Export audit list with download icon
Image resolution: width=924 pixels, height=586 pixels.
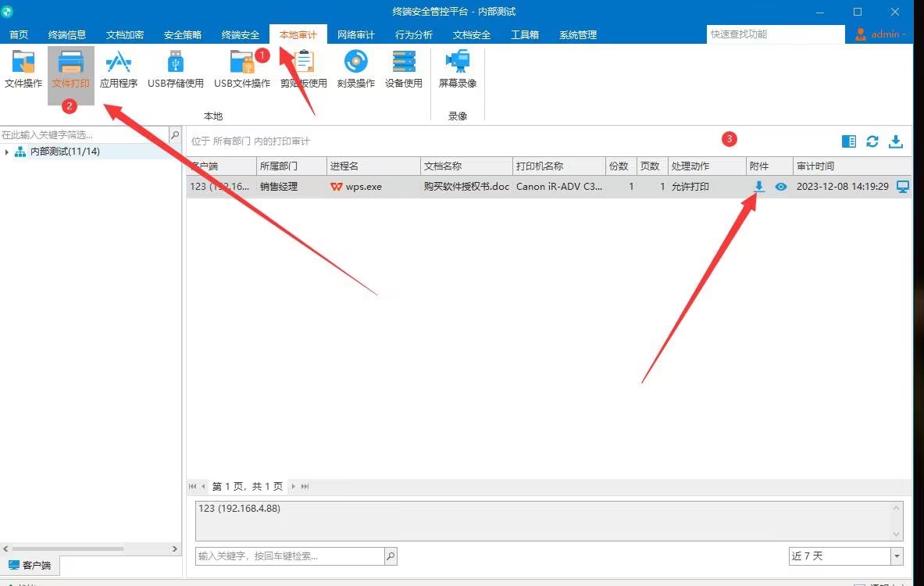point(896,141)
